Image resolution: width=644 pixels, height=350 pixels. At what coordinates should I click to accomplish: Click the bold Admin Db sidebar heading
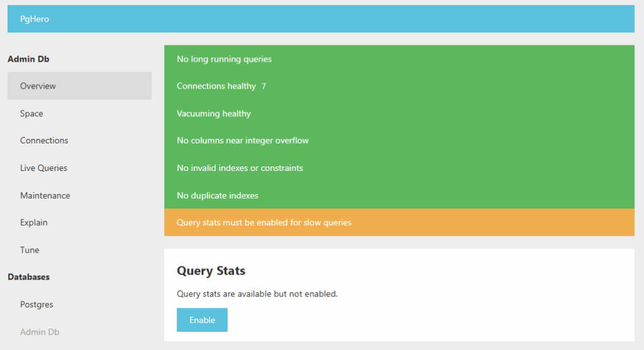click(x=28, y=59)
